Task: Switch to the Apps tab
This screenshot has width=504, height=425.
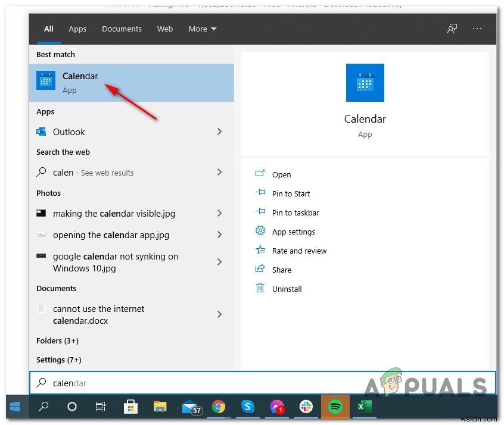Action: tap(77, 29)
